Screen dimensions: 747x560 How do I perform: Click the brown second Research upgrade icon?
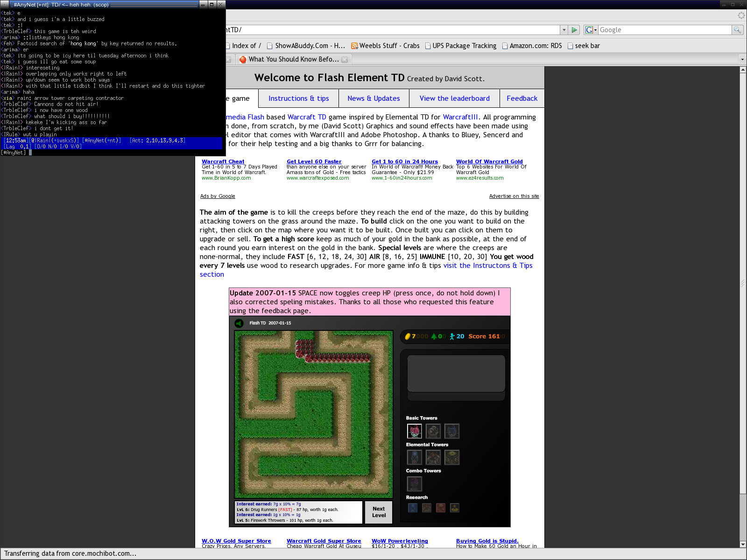click(x=427, y=508)
